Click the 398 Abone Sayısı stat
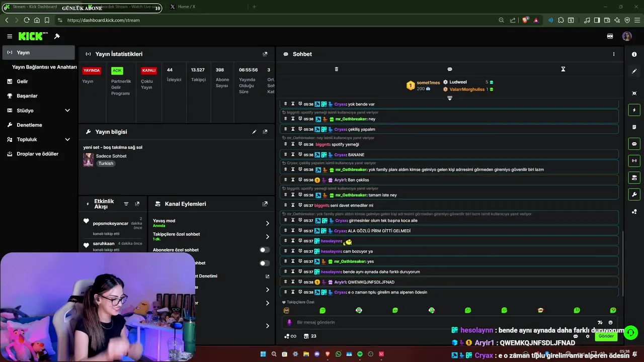Screen dimensions: 644x362 click(x=222, y=78)
